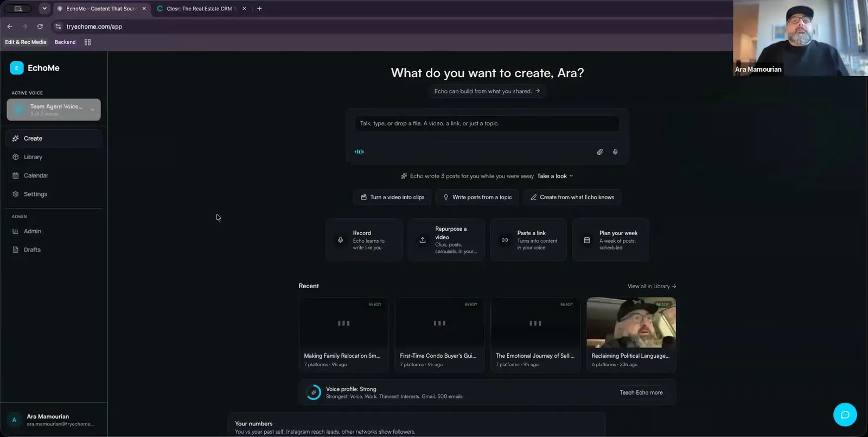Open the Create sidebar item
Viewport: 868px width, 437px height.
pyautogui.click(x=53, y=138)
